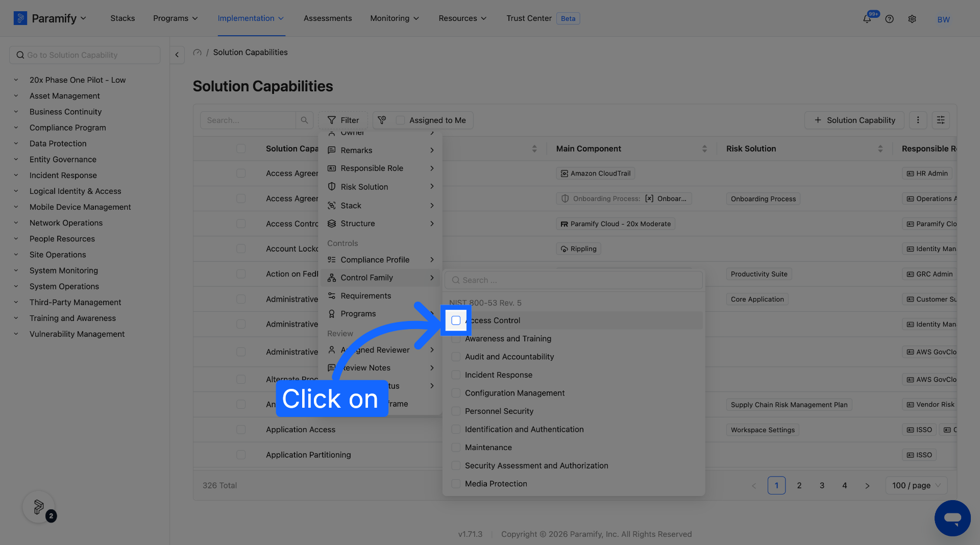980x545 pixels.
Task: Click the add Solution Capability button
Action: pyautogui.click(x=854, y=120)
